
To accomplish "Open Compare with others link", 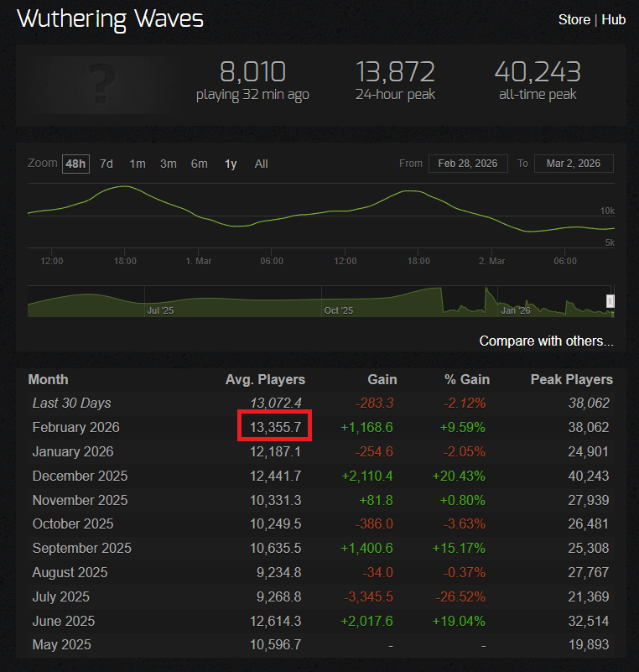I will (546, 341).
